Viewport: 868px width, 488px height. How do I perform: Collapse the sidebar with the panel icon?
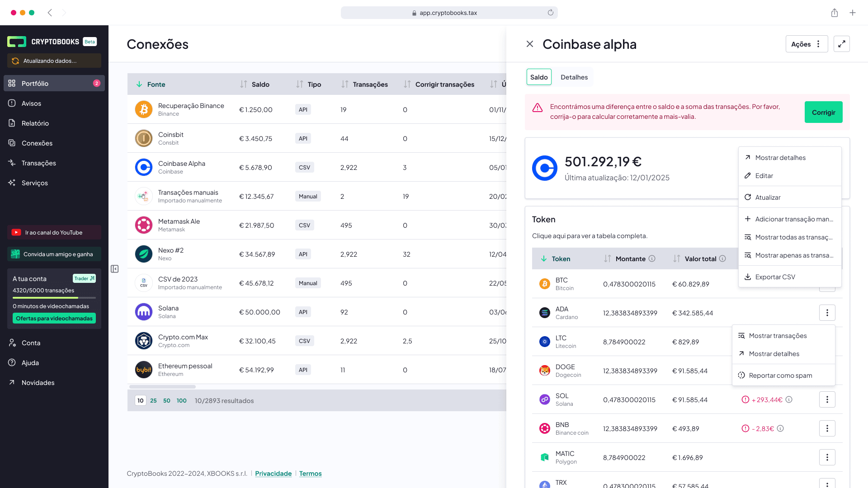tap(115, 269)
